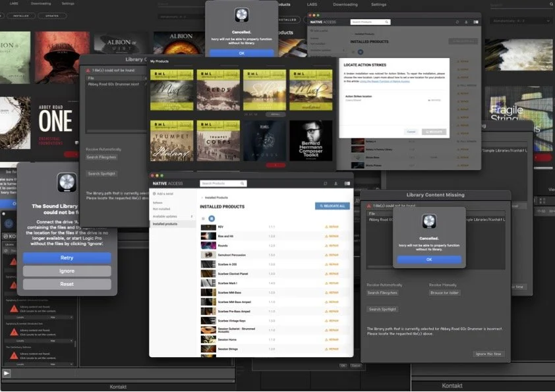The width and height of the screenshot is (555, 392).
Task: Click Repair warning icon for REV row
Action: coord(326,227)
